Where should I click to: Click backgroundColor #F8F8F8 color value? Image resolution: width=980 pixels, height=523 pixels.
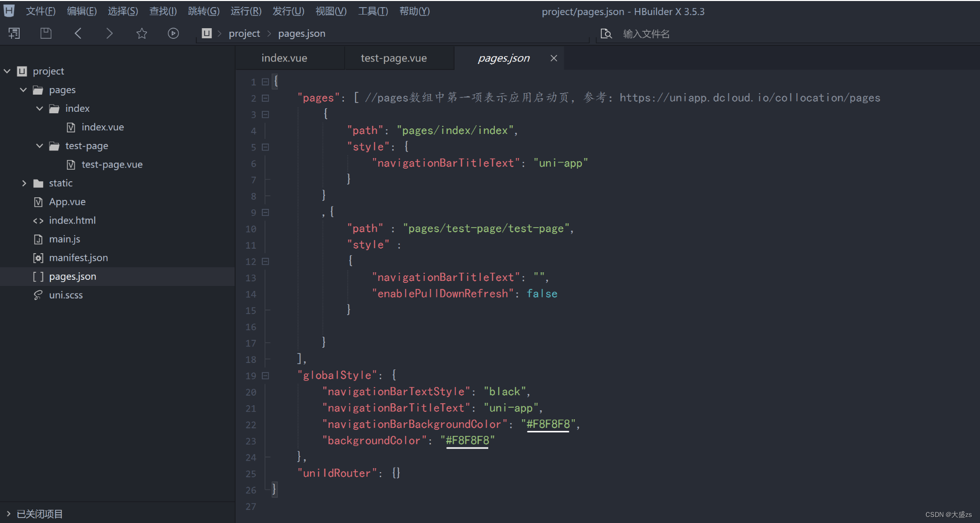(x=468, y=440)
